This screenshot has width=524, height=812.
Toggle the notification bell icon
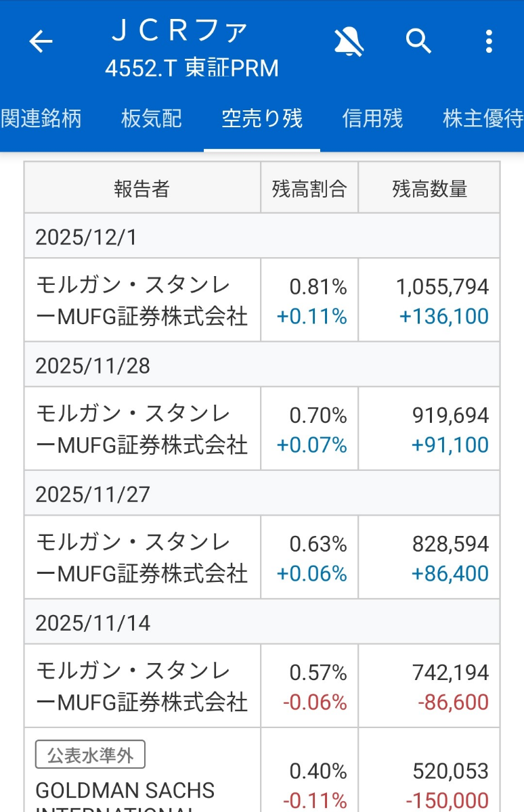point(349,42)
